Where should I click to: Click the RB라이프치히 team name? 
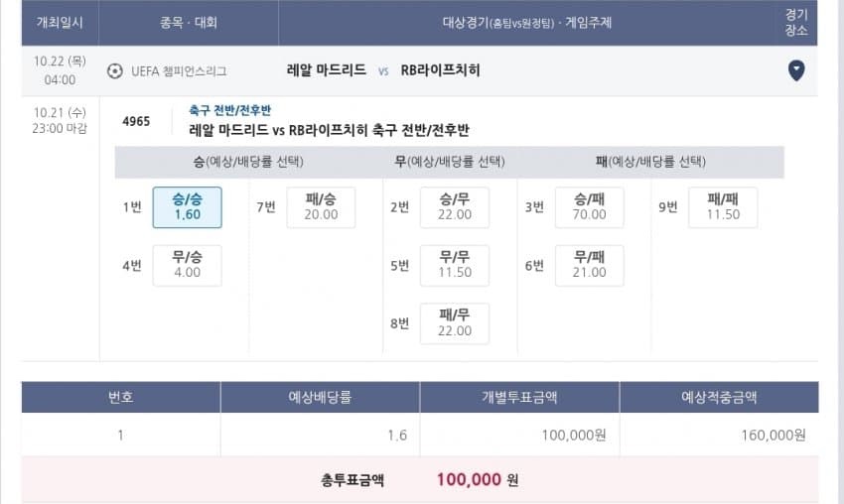(440, 69)
